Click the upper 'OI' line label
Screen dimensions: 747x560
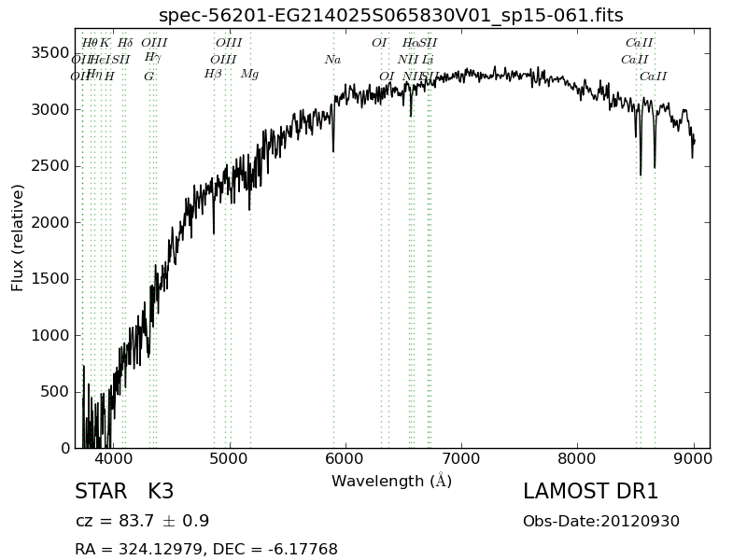tap(379, 43)
